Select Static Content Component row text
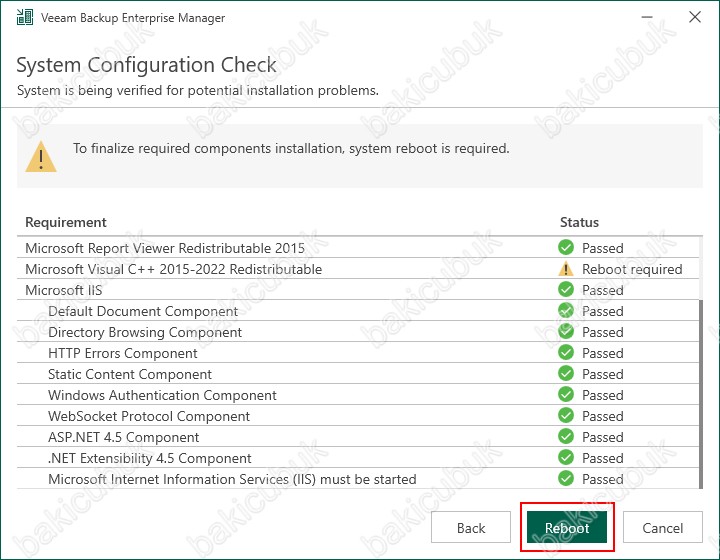This screenshot has width=720, height=560. pos(130,374)
